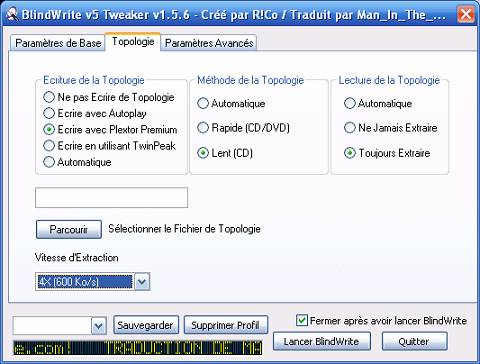Click the Lancer BlindWrite button
The width and height of the screenshot is (480, 364).
click(x=322, y=341)
